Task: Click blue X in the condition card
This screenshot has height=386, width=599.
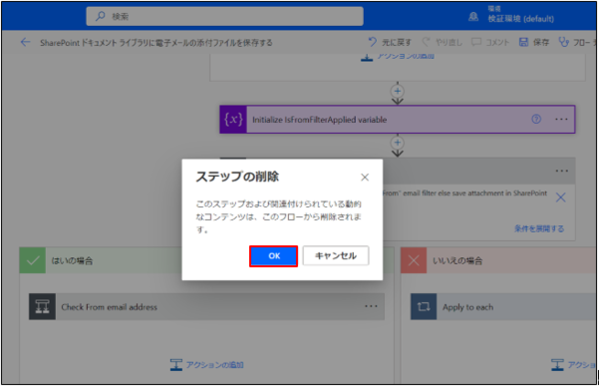Action: click(560, 198)
